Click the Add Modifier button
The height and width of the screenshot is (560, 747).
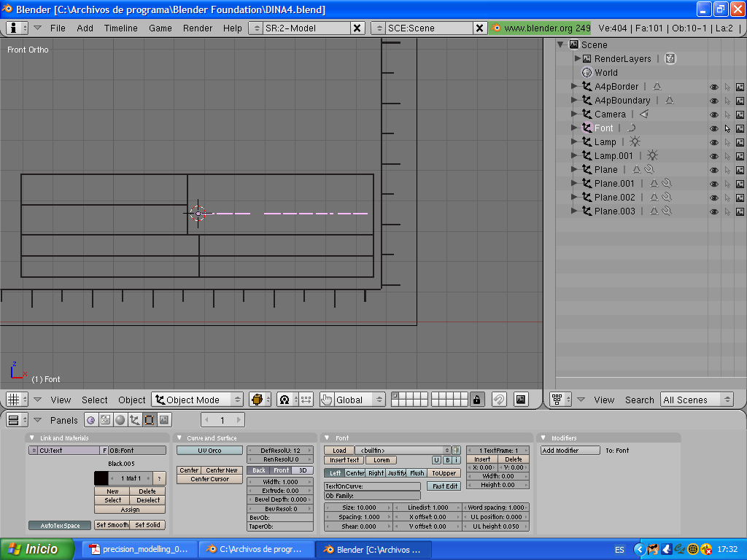pos(570,451)
